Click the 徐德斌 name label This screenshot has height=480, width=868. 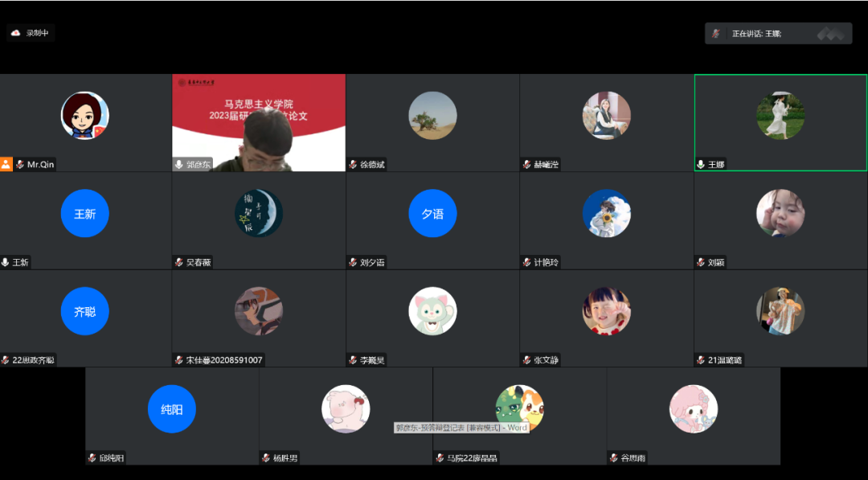coord(372,165)
